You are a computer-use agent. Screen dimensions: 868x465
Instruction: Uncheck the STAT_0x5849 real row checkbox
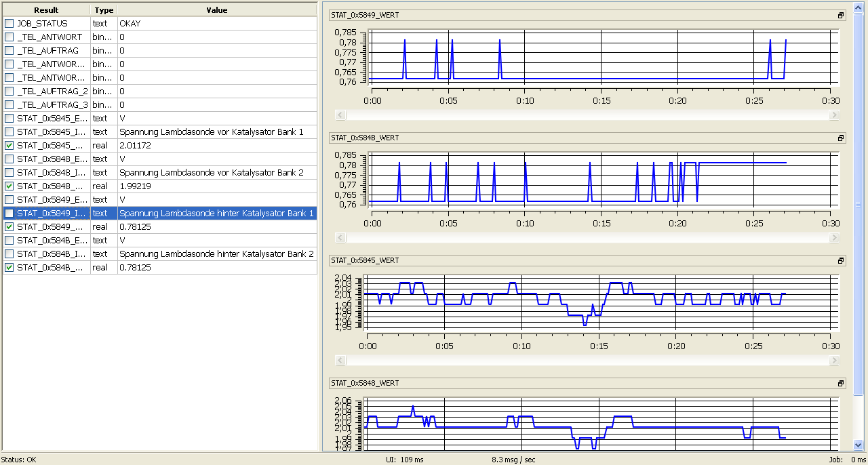point(9,226)
